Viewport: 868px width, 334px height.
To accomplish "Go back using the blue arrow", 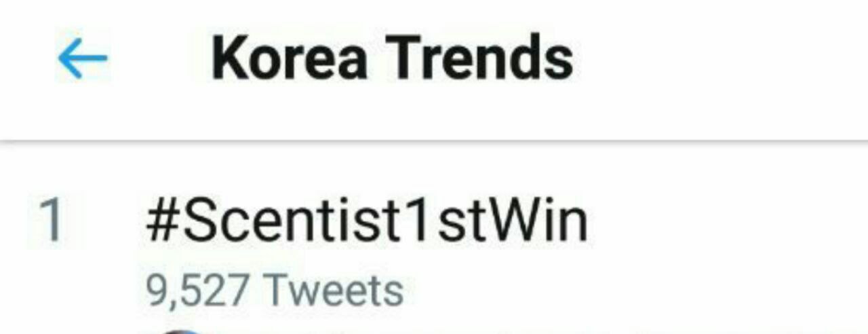I will pos(83,58).
